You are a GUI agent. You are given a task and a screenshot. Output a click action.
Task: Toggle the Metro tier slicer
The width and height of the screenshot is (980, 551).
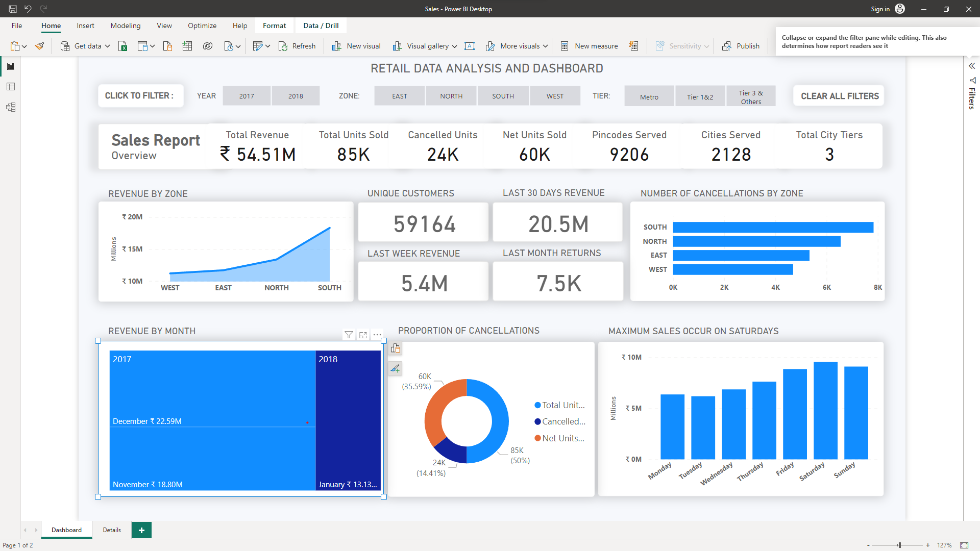click(x=649, y=97)
